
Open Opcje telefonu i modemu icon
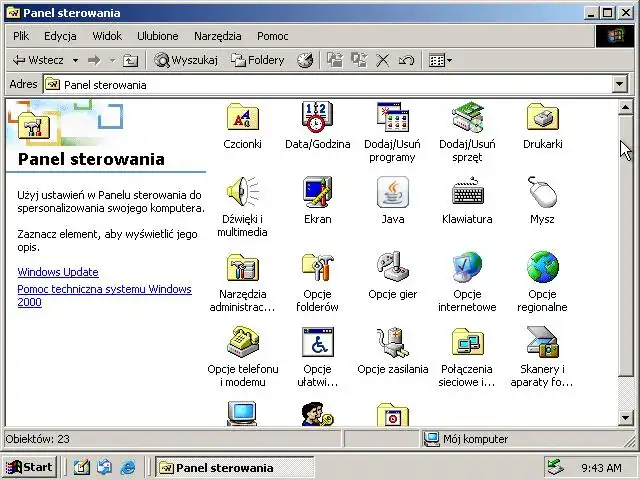[242, 342]
